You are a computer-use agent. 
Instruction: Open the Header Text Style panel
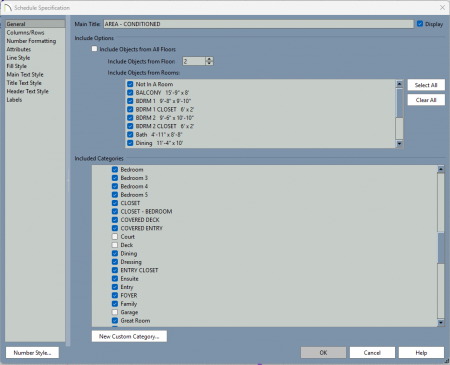(x=27, y=91)
